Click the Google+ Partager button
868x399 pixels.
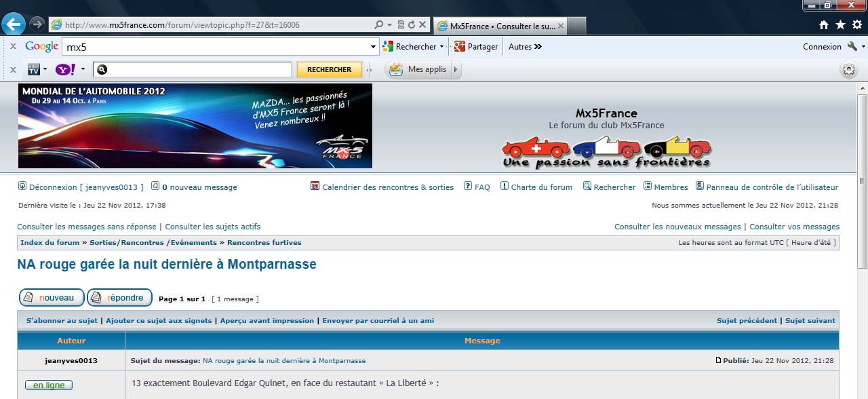tap(476, 47)
